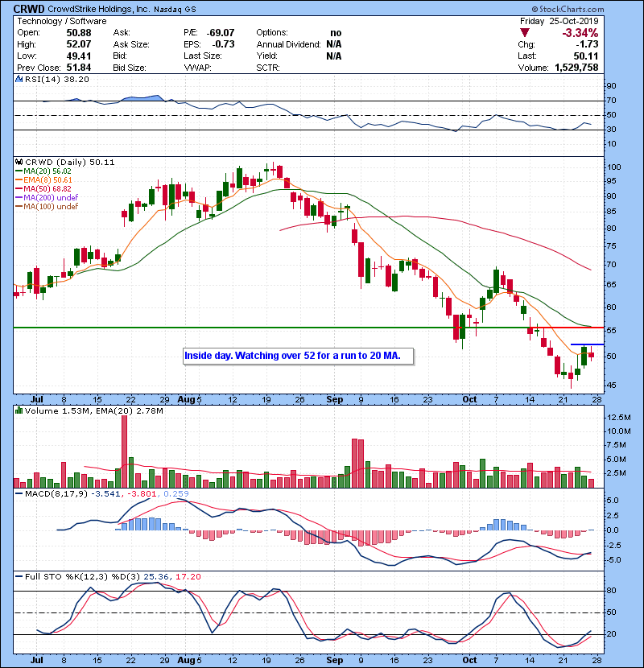The image size is (644, 668).
Task: Click the 'Inside day. Watching over 52' annotation box
Action: 299,357
